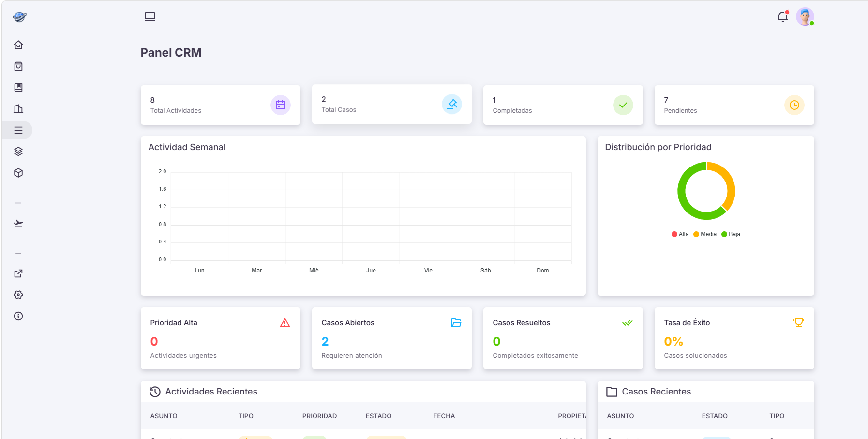Open the user avatar menu
The width and height of the screenshot is (868, 439).
point(805,17)
